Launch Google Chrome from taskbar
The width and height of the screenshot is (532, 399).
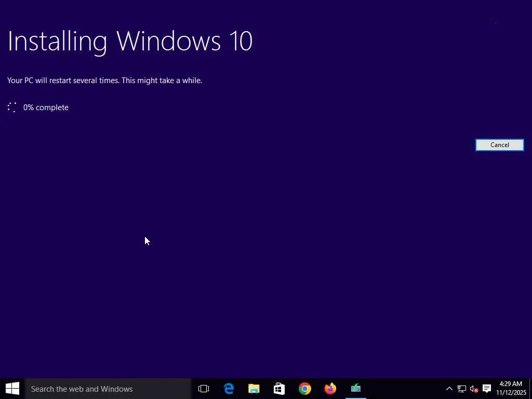point(304,389)
